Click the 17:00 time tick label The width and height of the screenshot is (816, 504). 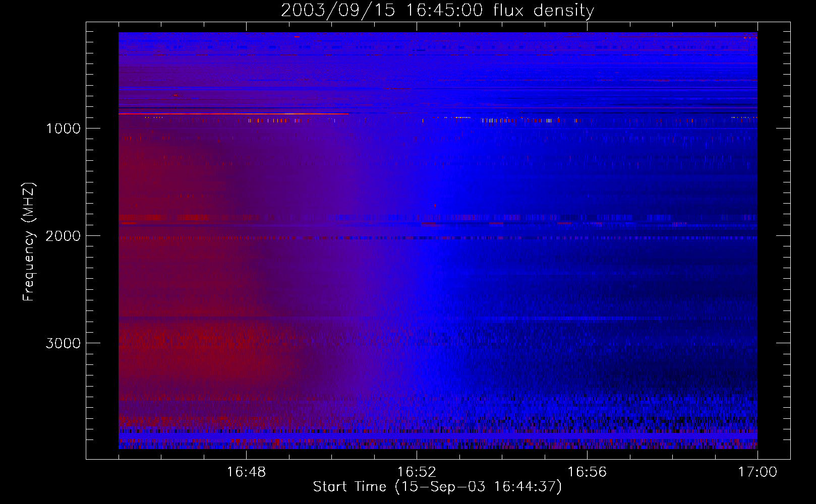pos(757,472)
